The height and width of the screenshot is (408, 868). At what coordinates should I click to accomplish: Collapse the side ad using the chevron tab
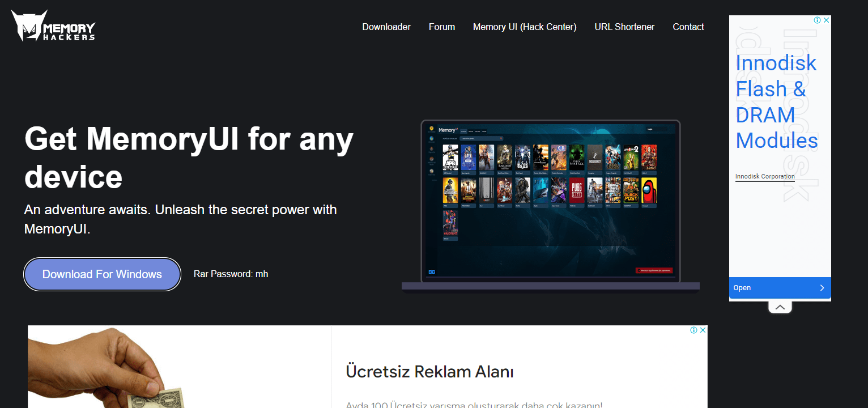pos(780,307)
